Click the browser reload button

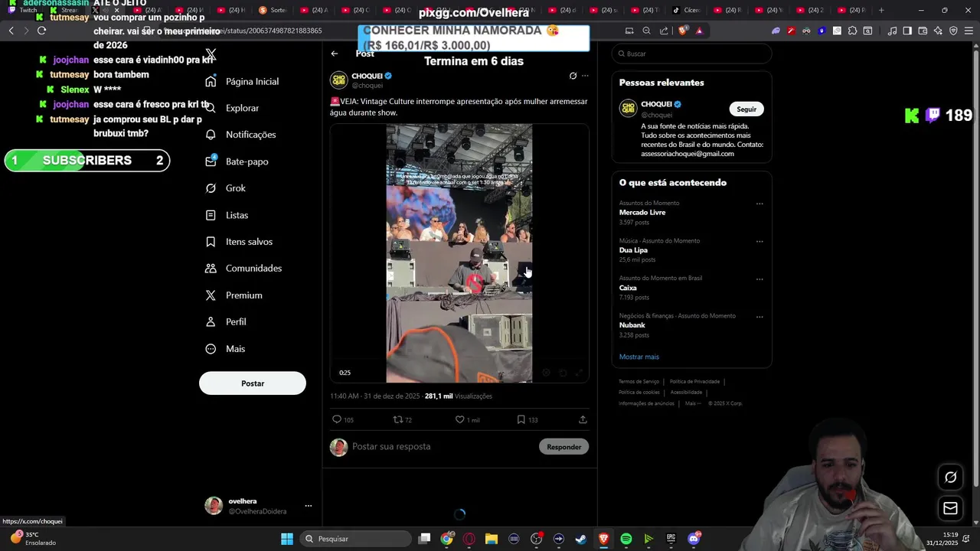(41, 31)
